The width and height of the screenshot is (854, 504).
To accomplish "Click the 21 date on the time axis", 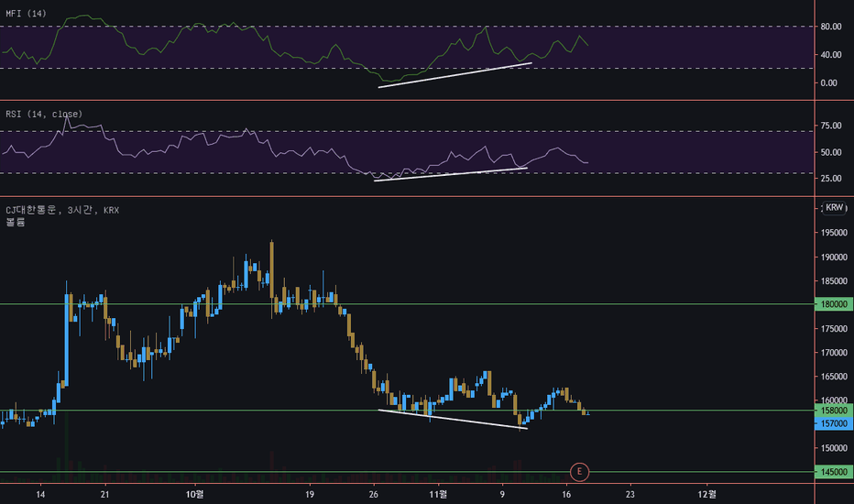I will [x=104, y=495].
